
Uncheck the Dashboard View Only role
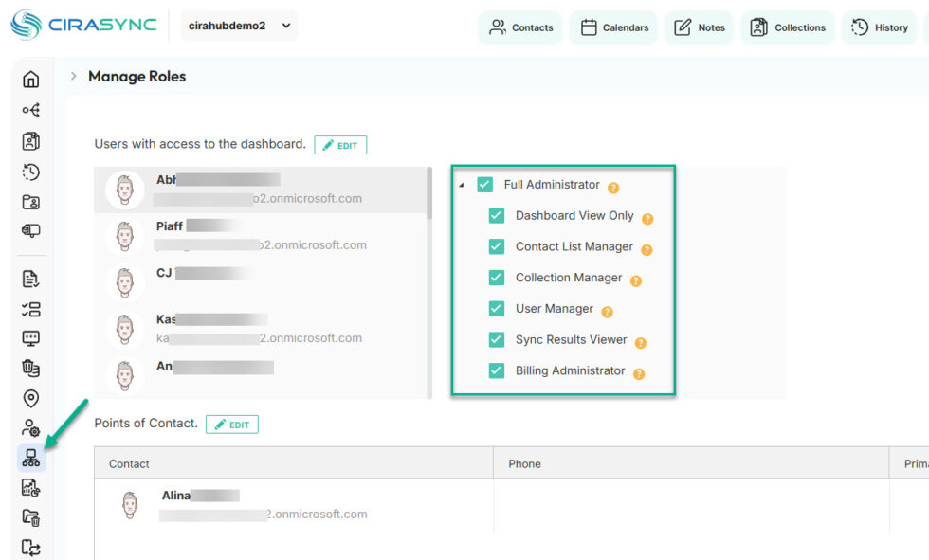[x=497, y=216]
